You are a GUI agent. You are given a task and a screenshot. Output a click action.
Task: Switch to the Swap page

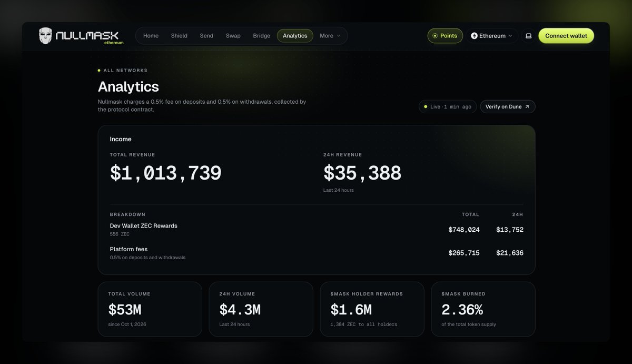coord(233,36)
